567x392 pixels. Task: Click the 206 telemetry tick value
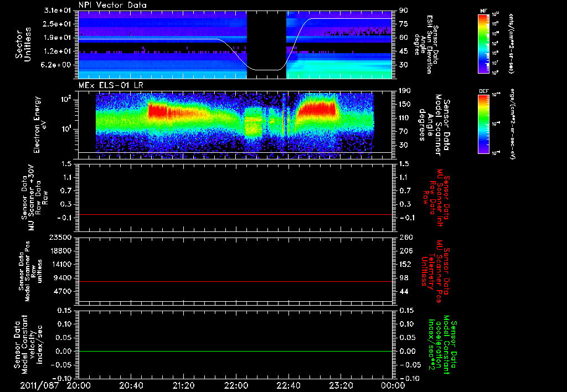[x=405, y=251]
